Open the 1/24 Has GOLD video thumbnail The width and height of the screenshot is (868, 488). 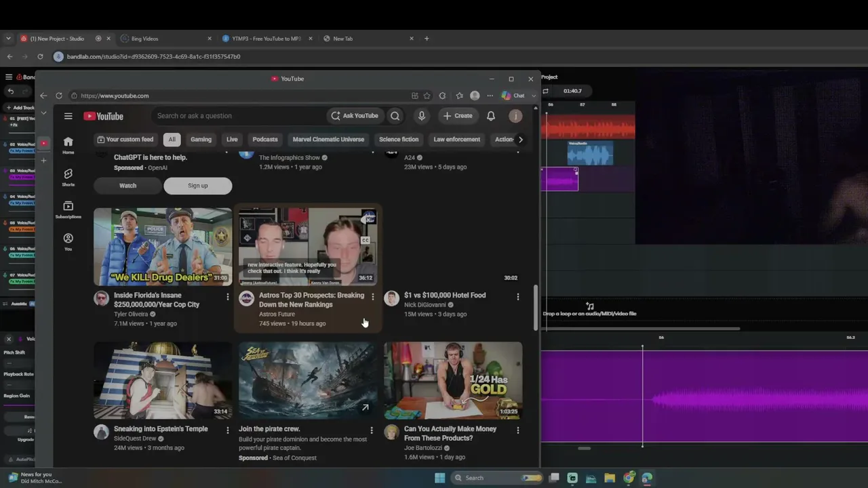click(453, 381)
